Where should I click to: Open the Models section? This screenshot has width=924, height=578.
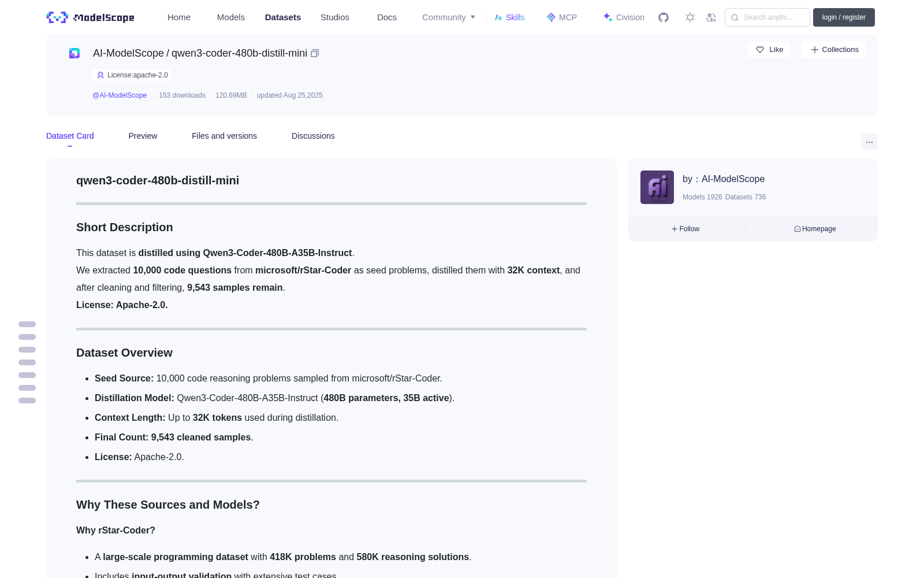(x=231, y=17)
